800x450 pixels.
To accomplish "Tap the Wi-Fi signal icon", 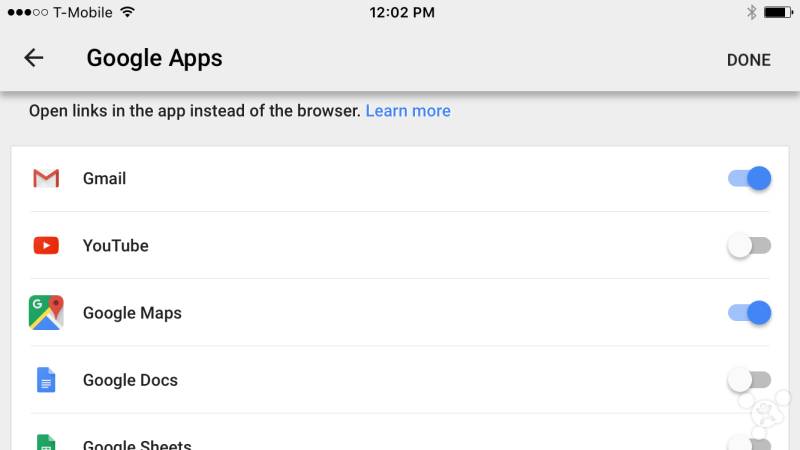I will pyautogui.click(x=127, y=13).
